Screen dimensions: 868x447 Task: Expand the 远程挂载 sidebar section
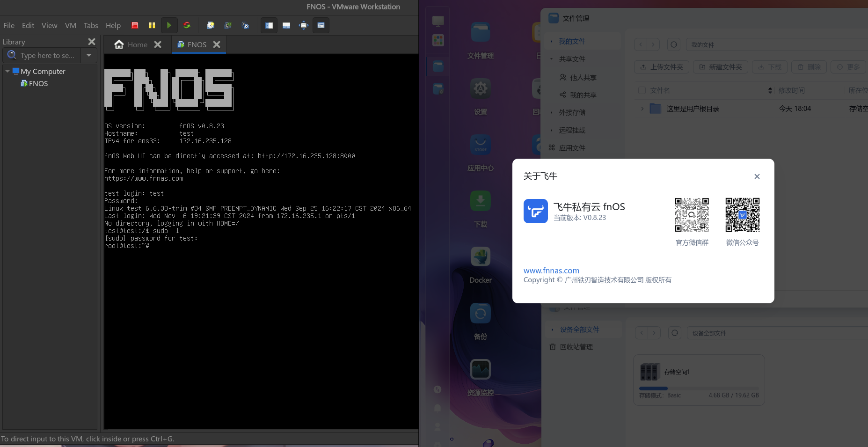[x=552, y=130]
